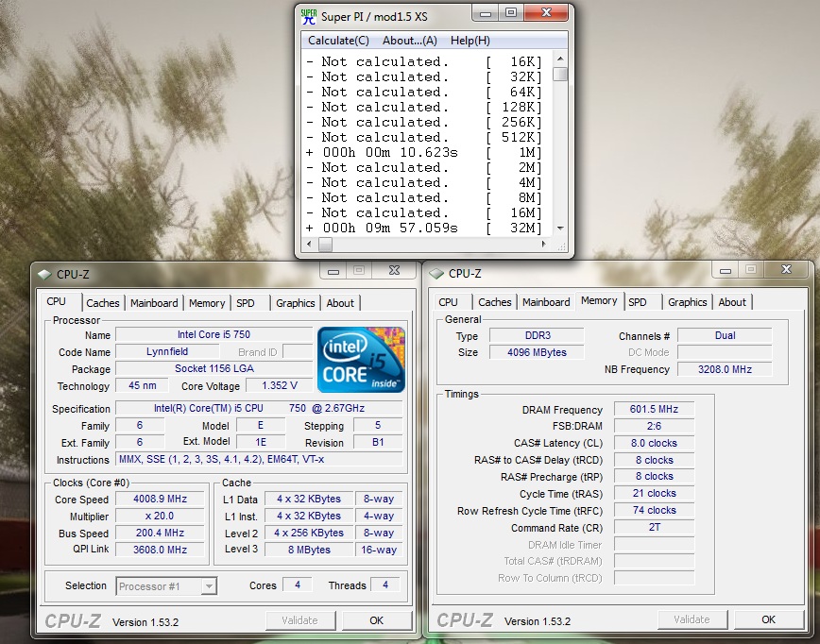The image size is (820, 644).
Task: Open the Processor #1 selection dropdown
Action: point(166,586)
